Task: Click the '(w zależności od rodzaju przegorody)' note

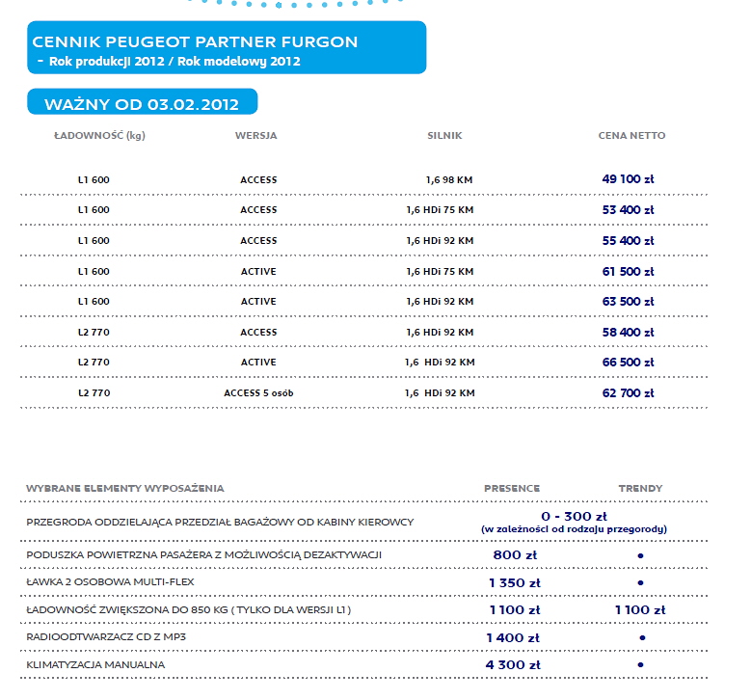Action: pyautogui.click(x=574, y=529)
